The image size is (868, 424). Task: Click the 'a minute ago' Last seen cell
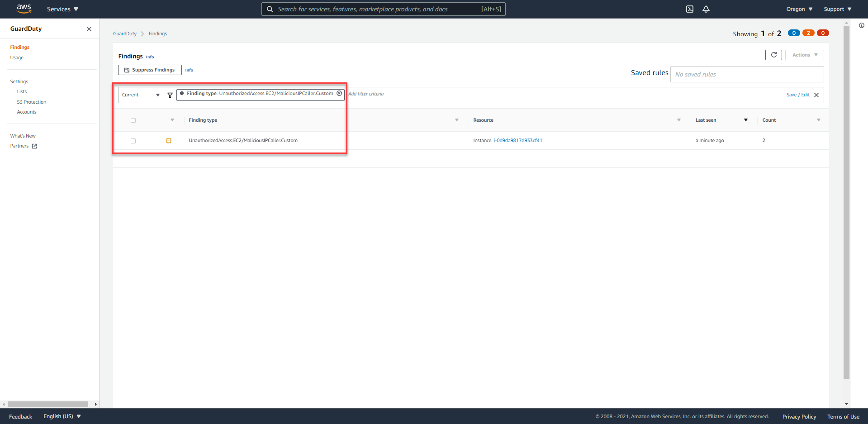coord(710,140)
